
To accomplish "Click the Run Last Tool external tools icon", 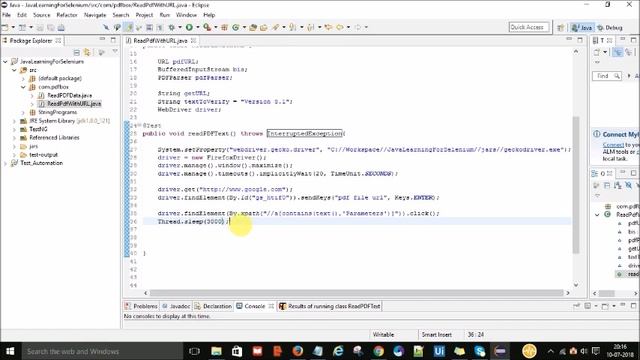I will click(207, 27).
